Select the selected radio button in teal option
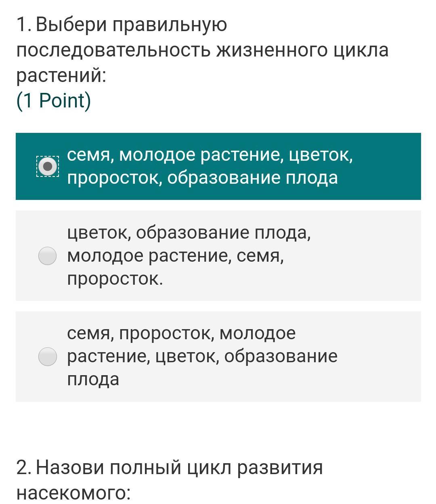Image resolution: width=436 pixels, height=504 pixels. pyautogui.click(x=48, y=166)
